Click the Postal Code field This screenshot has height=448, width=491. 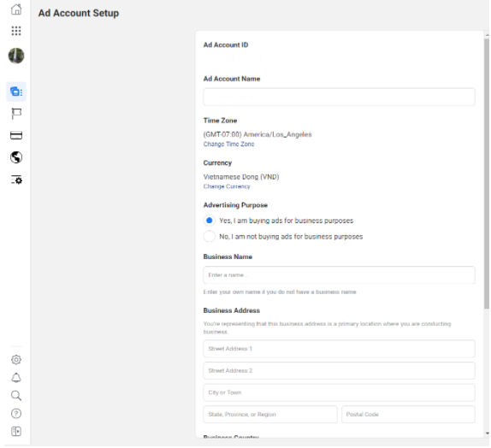click(x=408, y=415)
